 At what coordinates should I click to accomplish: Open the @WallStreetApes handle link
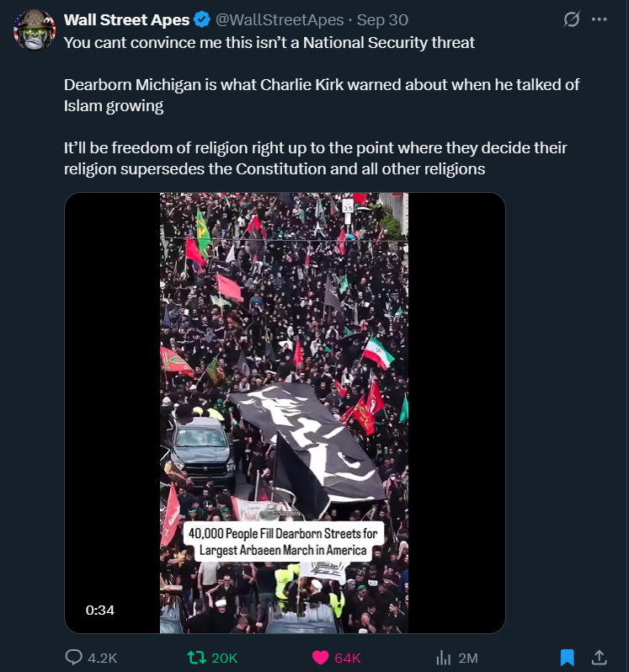click(280, 19)
